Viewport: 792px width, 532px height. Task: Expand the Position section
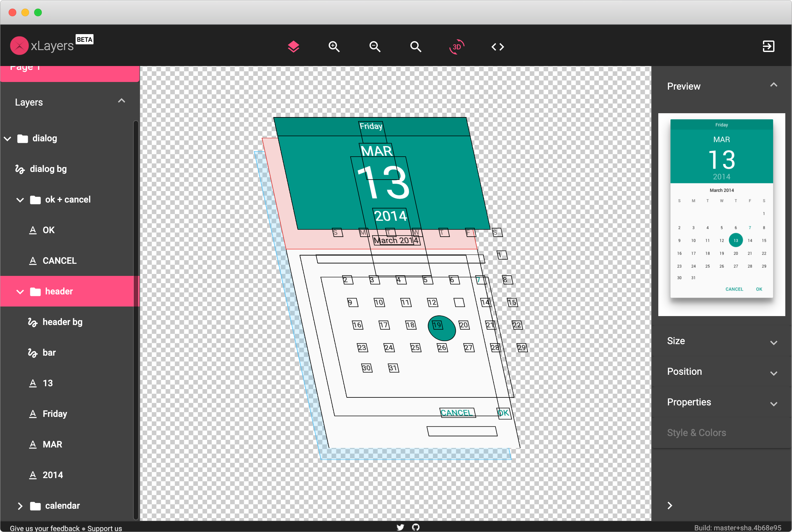(x=773, y=373)
